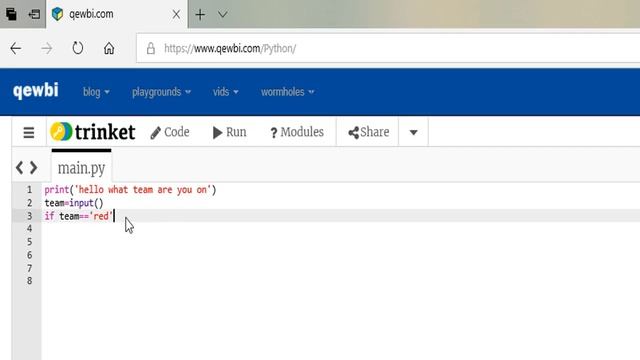Expand the blog menu
Image resolution: width=640 pixels, height=360 pixels.
pyautogui.click(x=96, y=92)
